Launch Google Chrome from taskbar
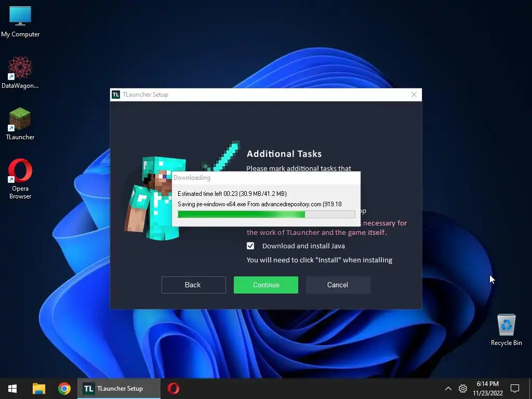Viewport: 532px width, 399px height. click(64, 389)
